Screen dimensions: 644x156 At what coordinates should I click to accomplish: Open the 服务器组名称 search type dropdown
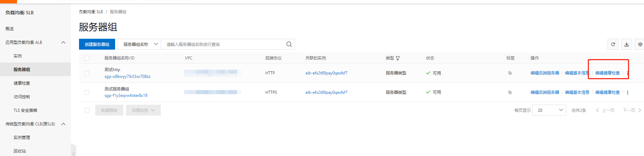[x=139, y=44]
